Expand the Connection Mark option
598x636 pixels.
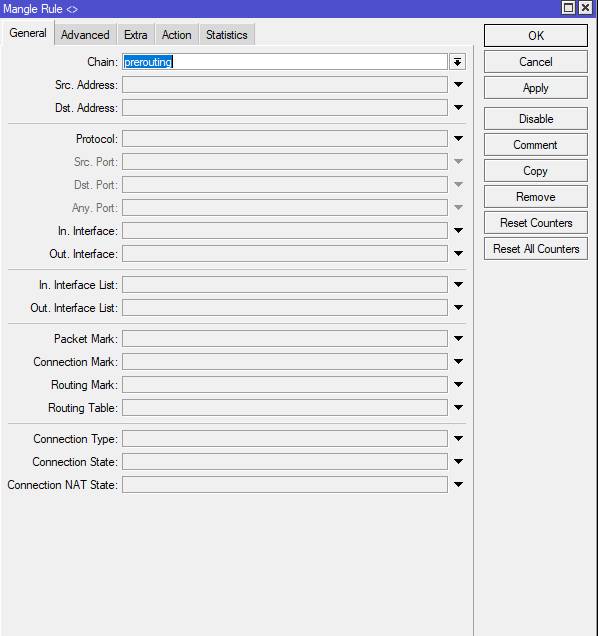[x=458, y=362]
